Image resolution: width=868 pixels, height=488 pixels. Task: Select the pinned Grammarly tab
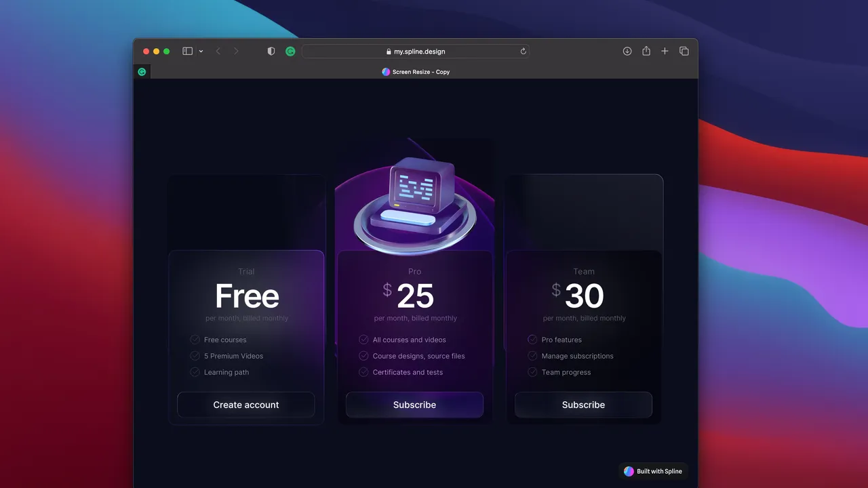[142, 72]
